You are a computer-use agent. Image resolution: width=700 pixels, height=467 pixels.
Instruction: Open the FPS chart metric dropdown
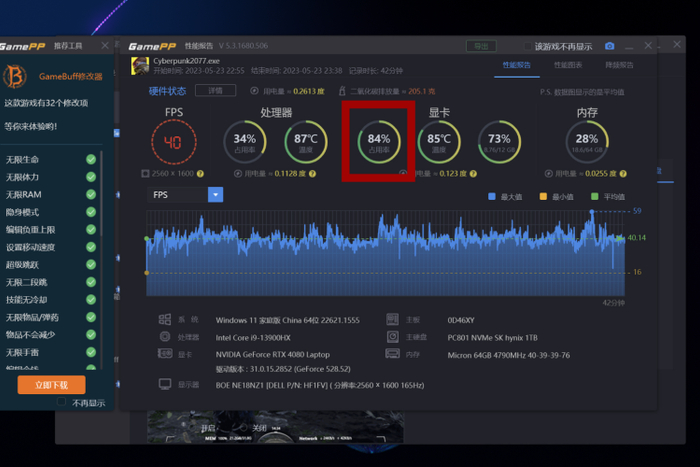coord(215,195)
